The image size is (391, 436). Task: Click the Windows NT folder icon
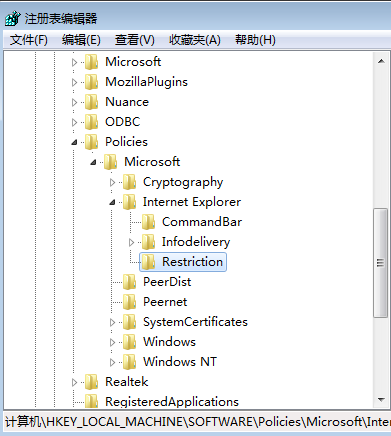coord(129,362)
